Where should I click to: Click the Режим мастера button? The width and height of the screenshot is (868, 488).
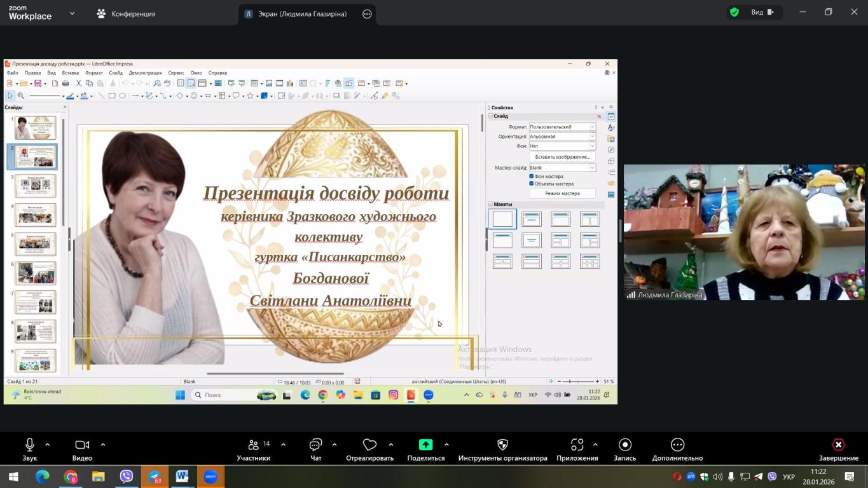(x=562, y=193)
